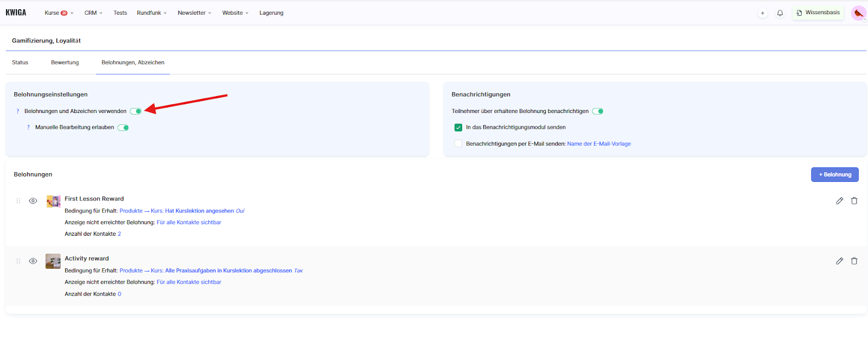Open the notifications bell
Image resolution: width=868 pixels, height=340 pixels.
click(x=780, y=13)
